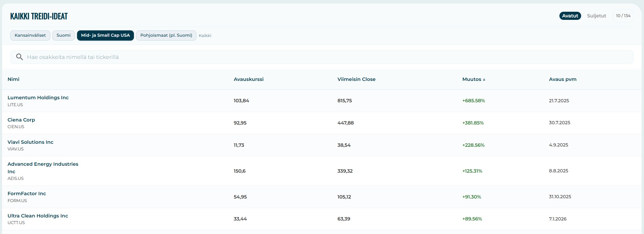
Task: Click the 10 / 134 counter badge
Action: tap(623, 16)
